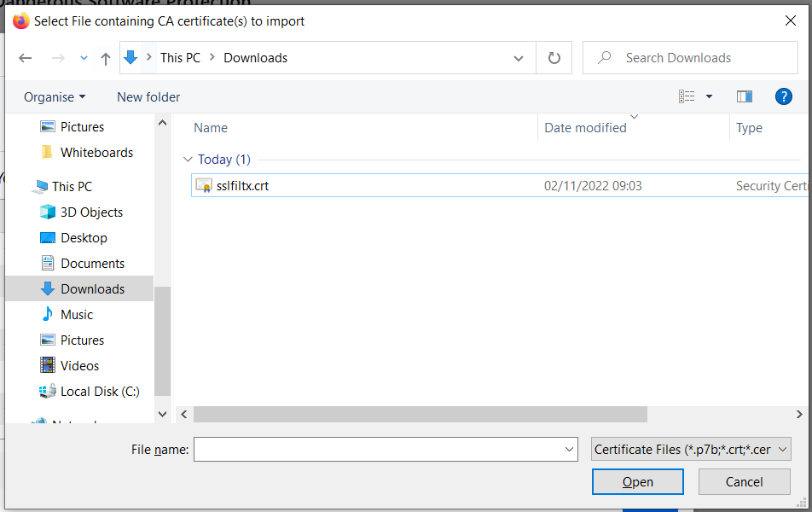
Task: Click New folder in toolbar
Action: 148,96
